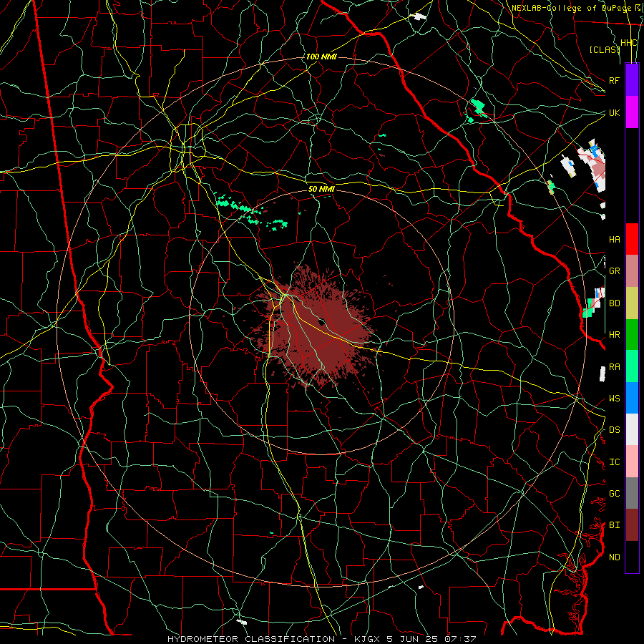The image size is (644, 644).
Task: Click the "DS" legend label
Action: coord(614,430)
